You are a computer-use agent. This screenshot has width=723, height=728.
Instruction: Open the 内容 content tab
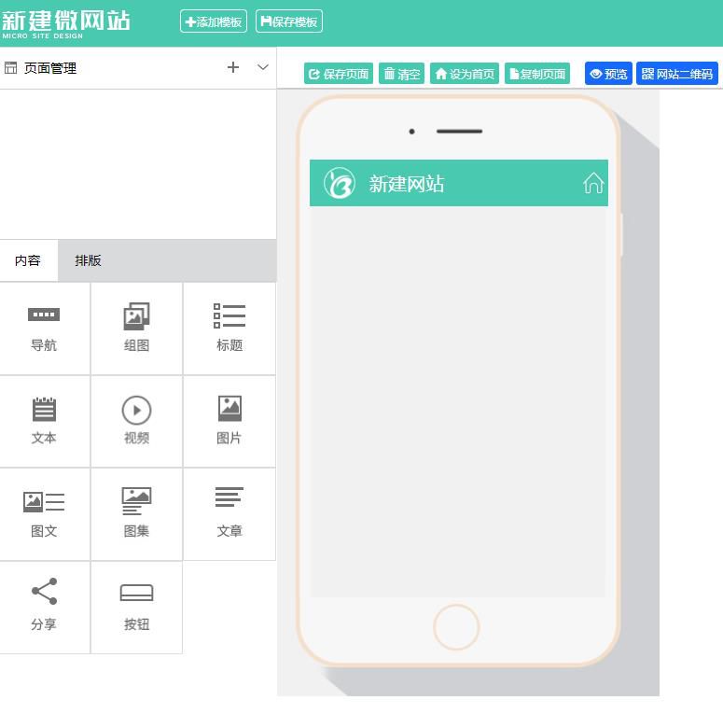pyautogui.click(x=28, y=260)
